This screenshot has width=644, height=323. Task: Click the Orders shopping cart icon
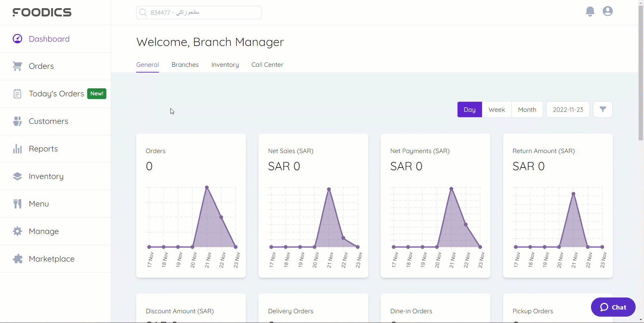pyautogui.click(x=17, y=66)
